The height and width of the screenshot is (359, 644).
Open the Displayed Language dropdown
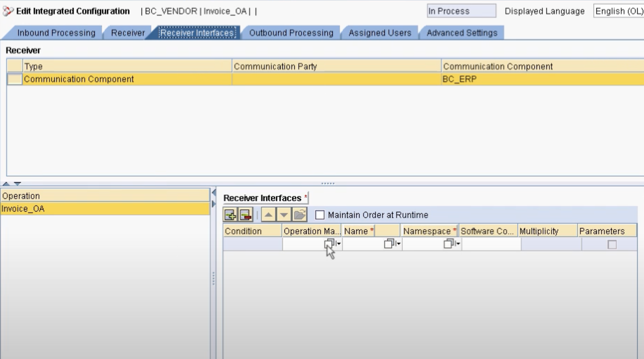click(618, 11)
